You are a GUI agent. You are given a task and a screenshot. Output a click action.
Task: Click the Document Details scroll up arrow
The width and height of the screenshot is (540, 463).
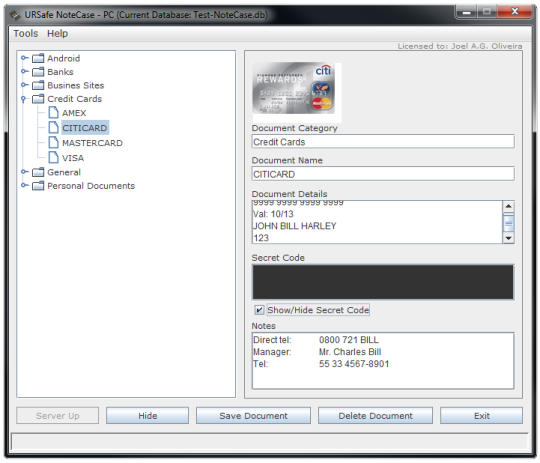click(508, 206)
